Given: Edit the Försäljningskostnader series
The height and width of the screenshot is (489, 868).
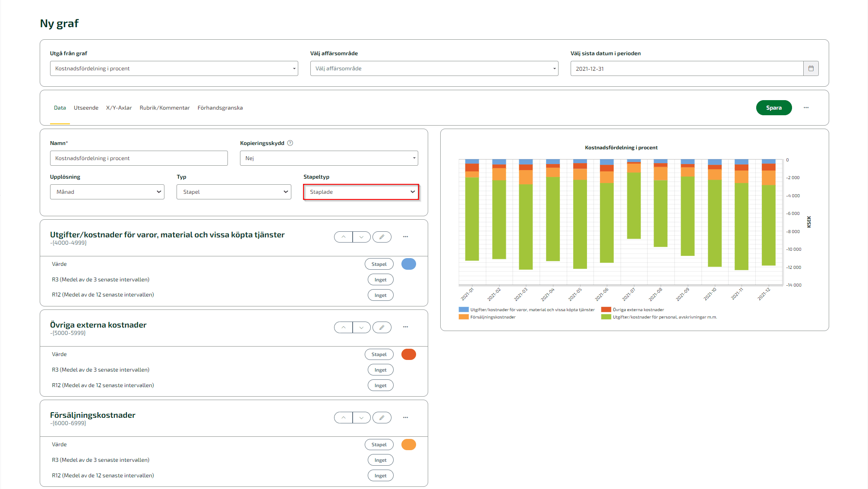Looking at the screenshot, I should [382, 417].
